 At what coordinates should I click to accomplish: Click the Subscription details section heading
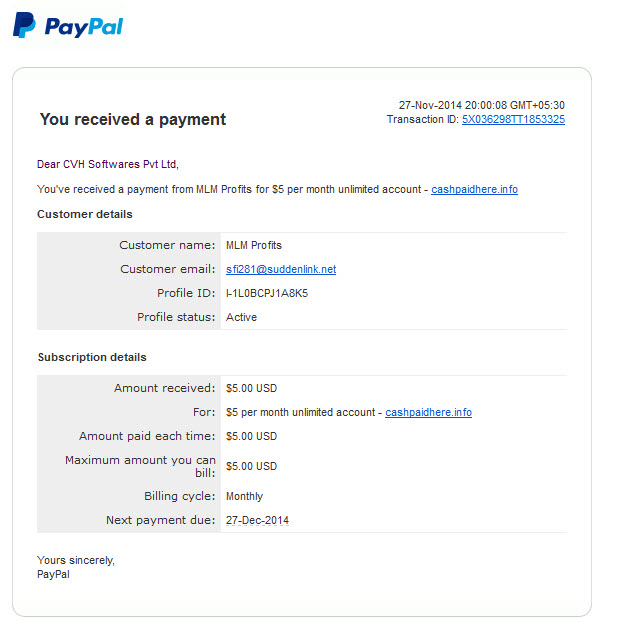coord(92,357)
